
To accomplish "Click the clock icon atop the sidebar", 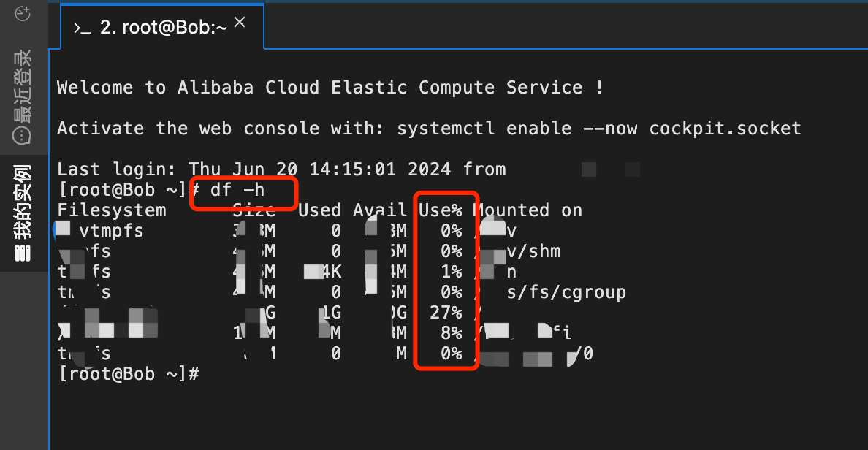I will (x=23, y=14).
